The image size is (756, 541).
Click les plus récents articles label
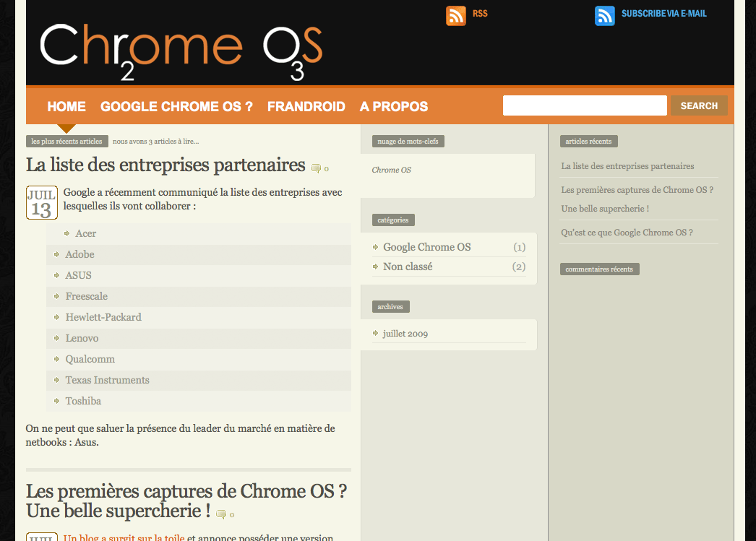tap(67, 141)
